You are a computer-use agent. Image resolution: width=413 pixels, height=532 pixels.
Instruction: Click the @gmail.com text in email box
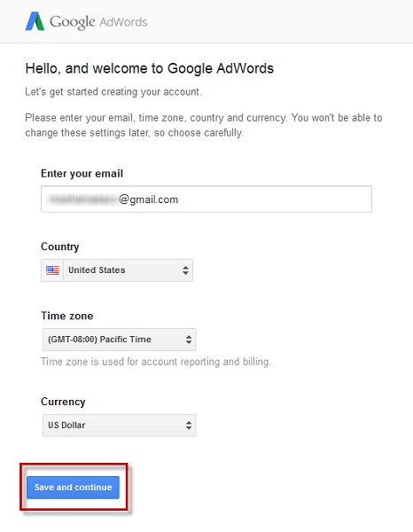pyautogui.click(x=149, y=199)
